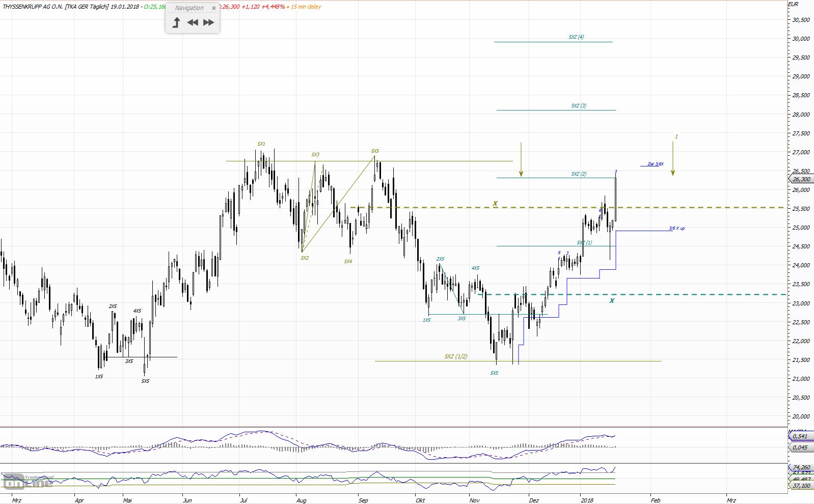
Task: Click the +4,448% change value in the header
Action: [273, 7]
